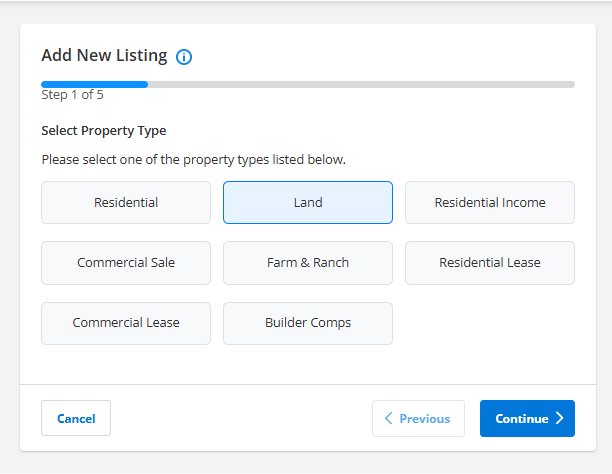Pick the Residential Income property type
612x474 pixels.
pyautogui.click(x=490, y=202)
